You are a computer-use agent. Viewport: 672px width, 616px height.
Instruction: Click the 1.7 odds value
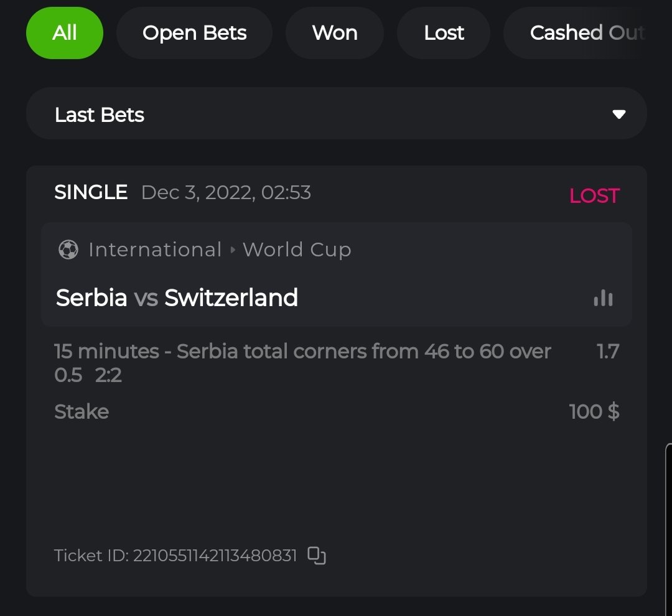coord(608,352)
